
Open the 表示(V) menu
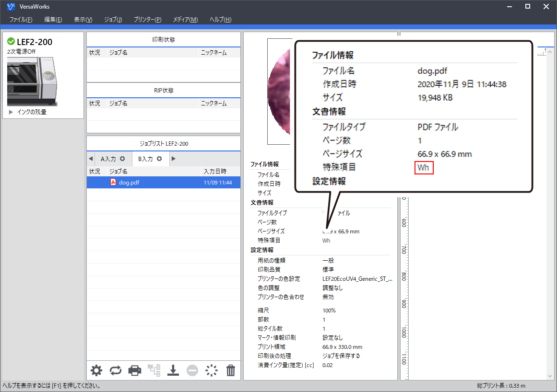[x=83, y=20]
